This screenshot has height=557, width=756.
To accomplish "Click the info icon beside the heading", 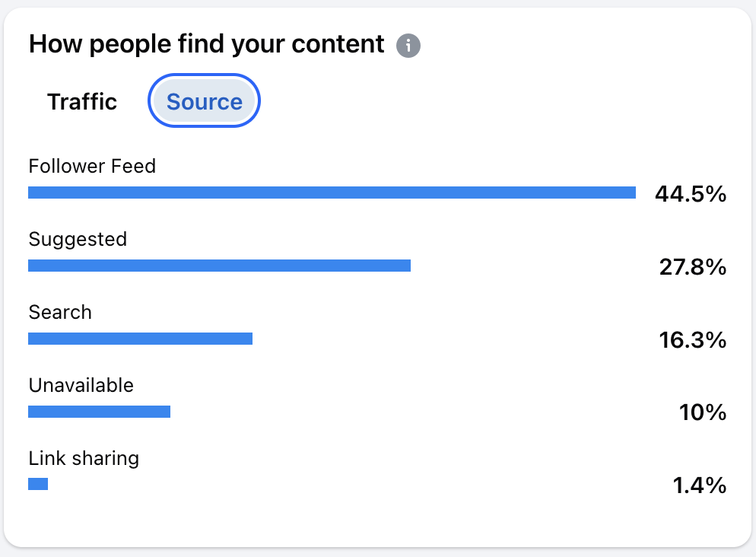I will (408, 46).
